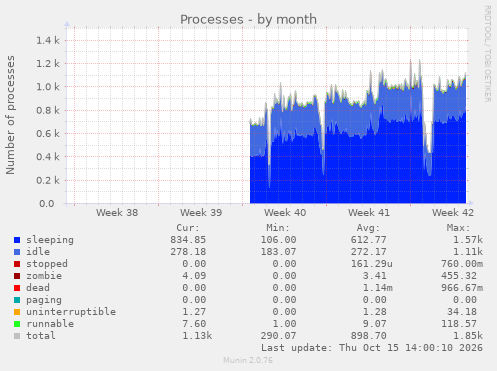Image resolution: width=497 pixels, height=371 pixels.
Task: Select the 'runnable' legend label
Action: pos(50,324)
